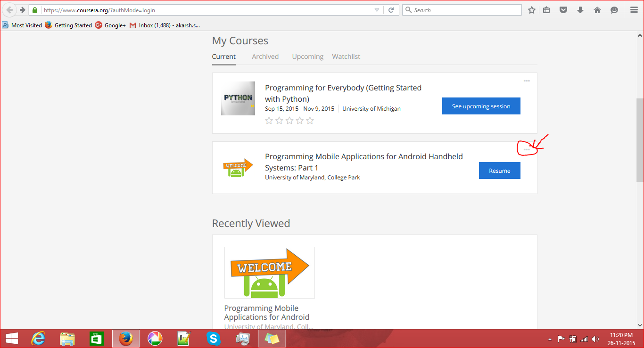Launch Skype from the taskbar
Screen dimensions: 644x348
214,338
